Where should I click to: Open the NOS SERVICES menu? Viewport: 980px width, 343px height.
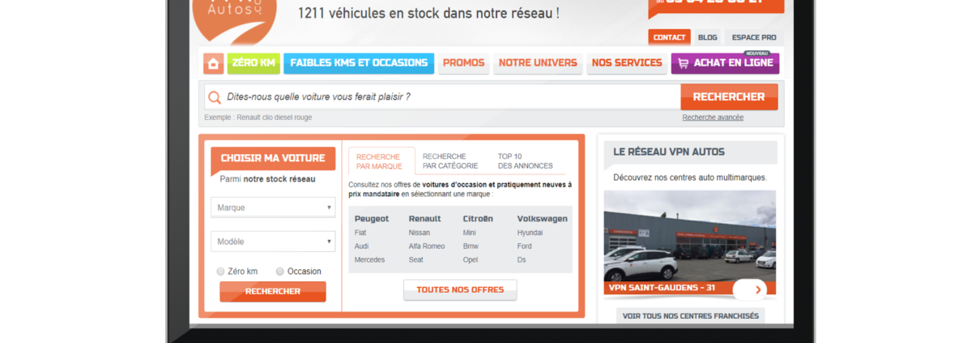(627, 63)
